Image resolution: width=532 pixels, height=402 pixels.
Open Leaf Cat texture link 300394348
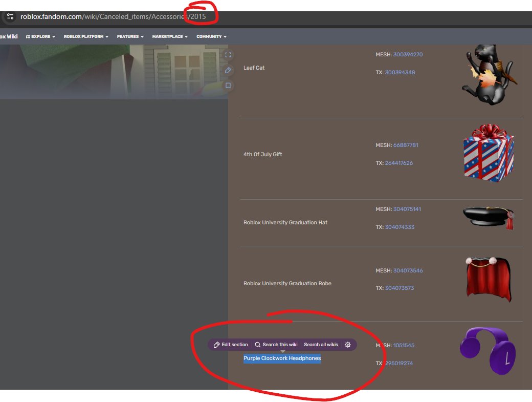coord(400,72)
